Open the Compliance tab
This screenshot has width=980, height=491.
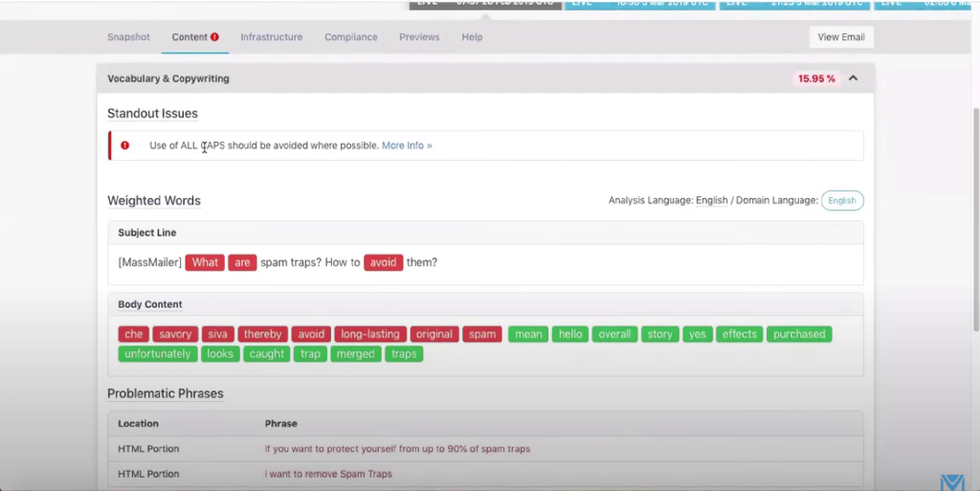pyautogui.click(x=350, y=37)
